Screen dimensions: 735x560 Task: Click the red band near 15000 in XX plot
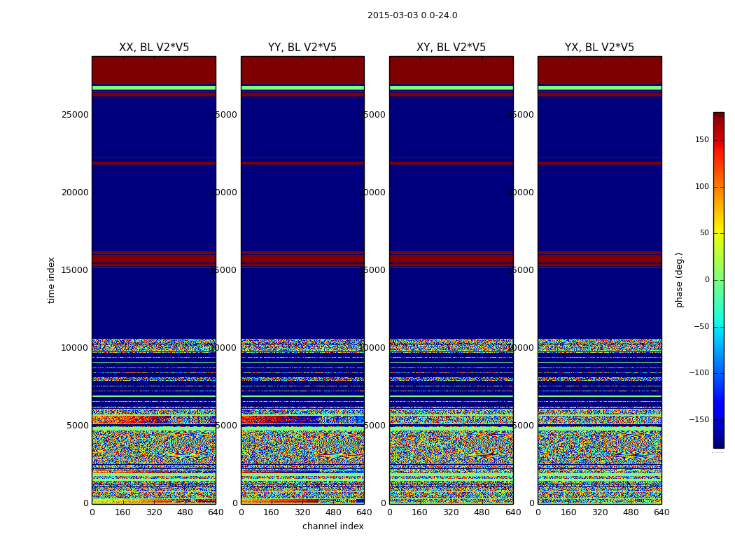tap(154, 258)
